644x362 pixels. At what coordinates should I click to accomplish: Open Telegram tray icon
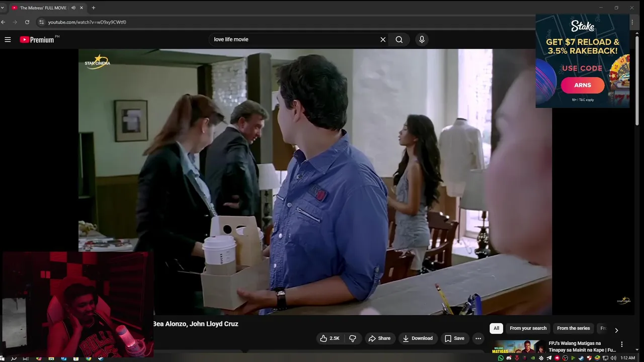coord(549,358)
